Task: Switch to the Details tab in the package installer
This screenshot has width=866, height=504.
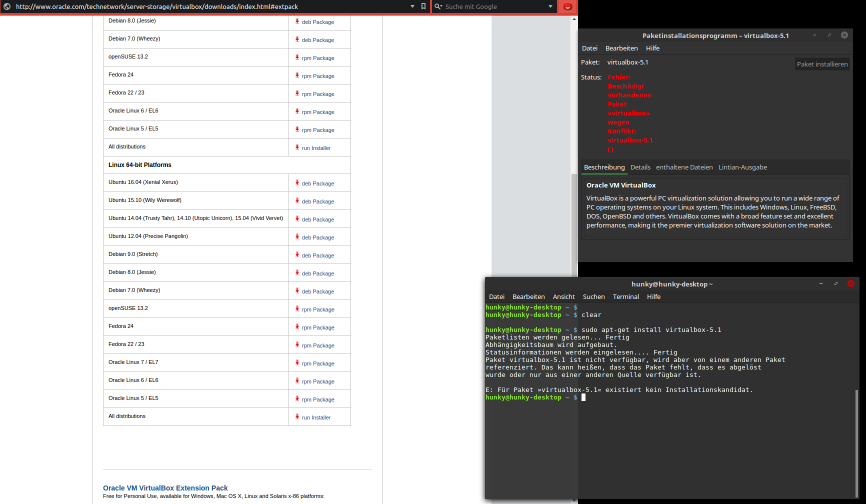Action: 640,167
